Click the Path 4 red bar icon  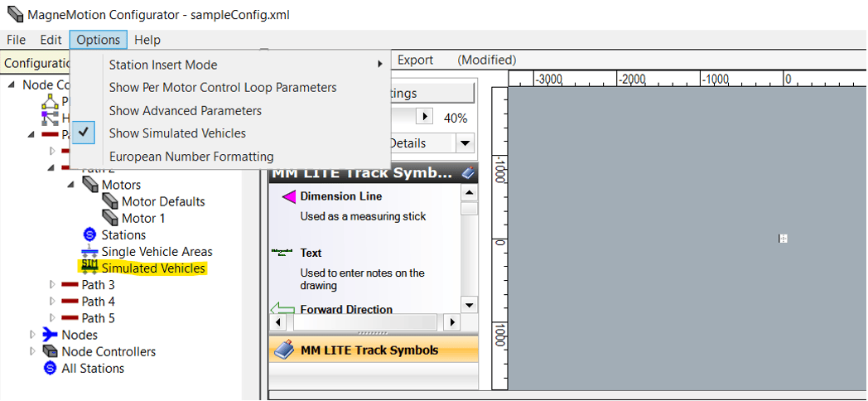pyautogui.click(x=70, y=302)
